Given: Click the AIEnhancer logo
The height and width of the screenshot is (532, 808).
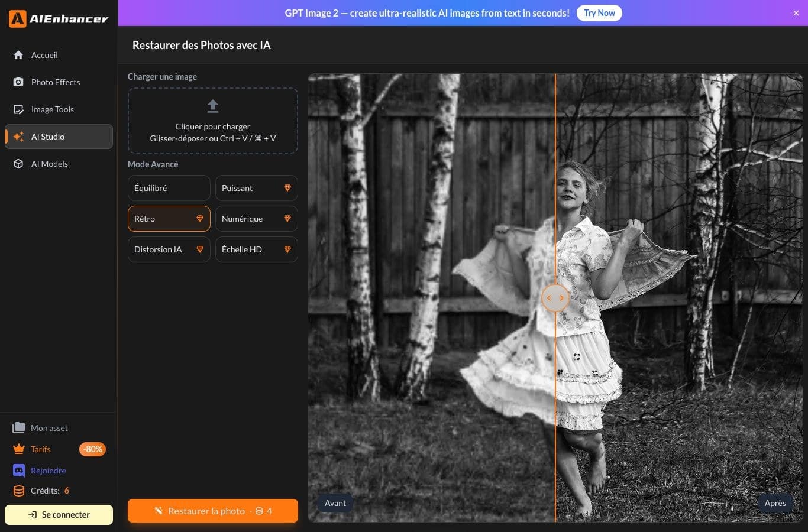Looking at the screenshot, I should click(59, 19).
